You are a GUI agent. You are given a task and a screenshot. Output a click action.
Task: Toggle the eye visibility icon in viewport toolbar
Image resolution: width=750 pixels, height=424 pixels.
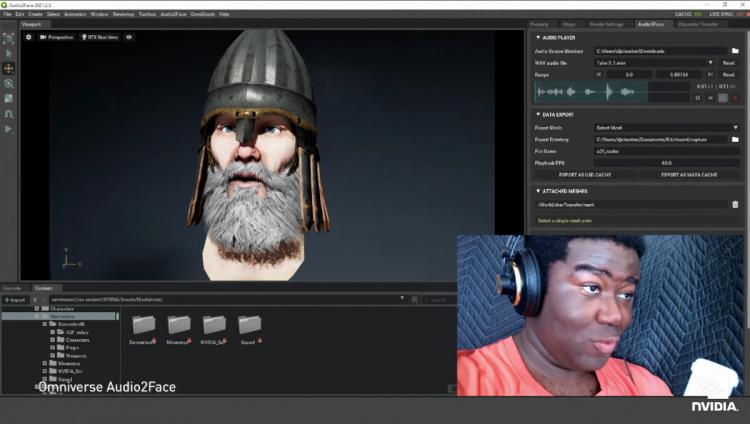129,37
